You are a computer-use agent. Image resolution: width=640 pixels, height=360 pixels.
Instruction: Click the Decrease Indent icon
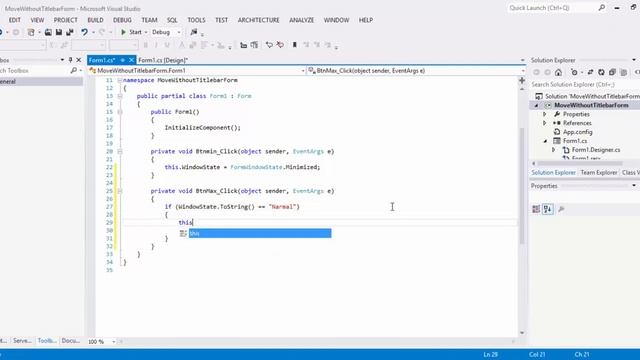[x=243, y=45]
